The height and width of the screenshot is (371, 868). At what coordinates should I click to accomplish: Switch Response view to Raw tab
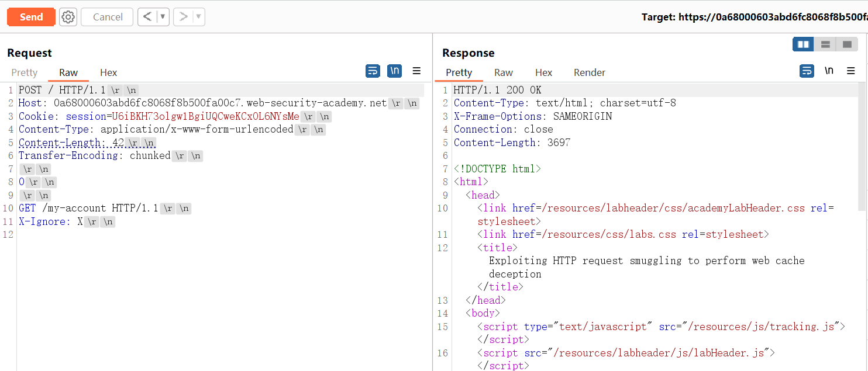504,72
